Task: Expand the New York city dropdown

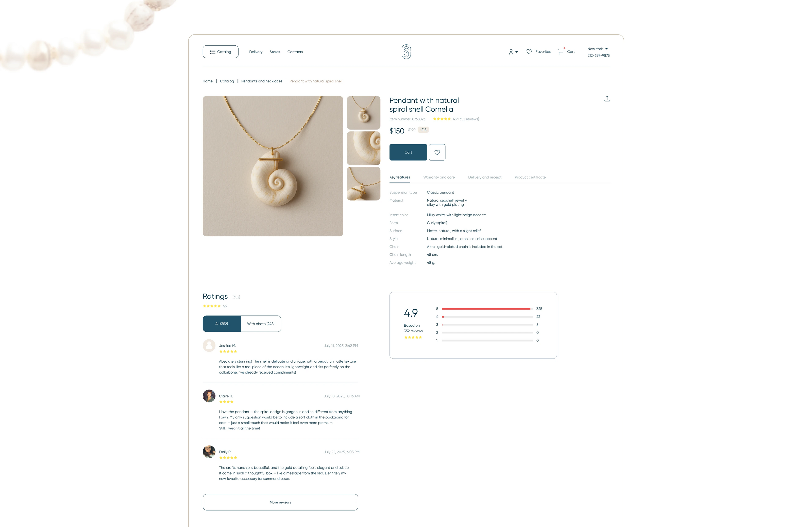Action: [x=597, y=49]
